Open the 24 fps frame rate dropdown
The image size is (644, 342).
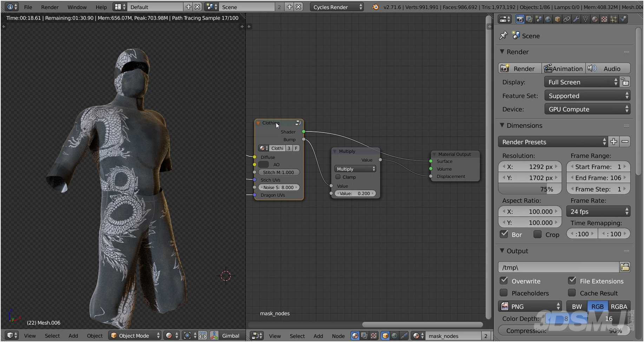point(598,211)
